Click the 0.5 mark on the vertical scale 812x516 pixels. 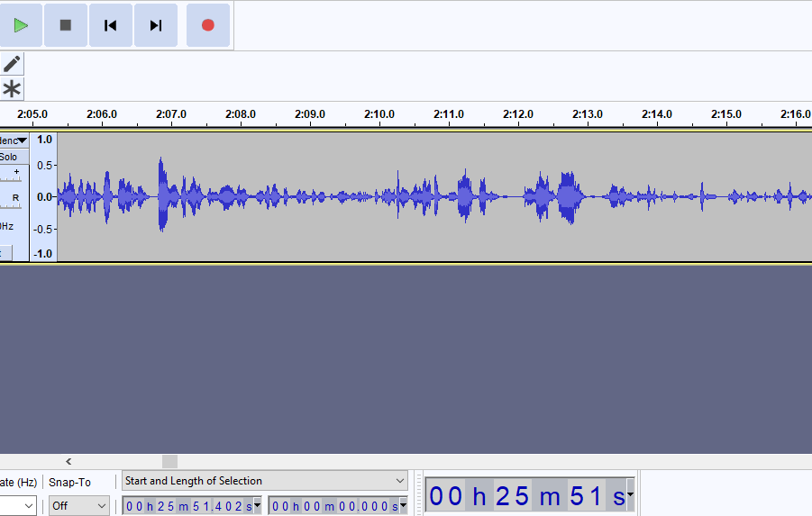(44, 166)
